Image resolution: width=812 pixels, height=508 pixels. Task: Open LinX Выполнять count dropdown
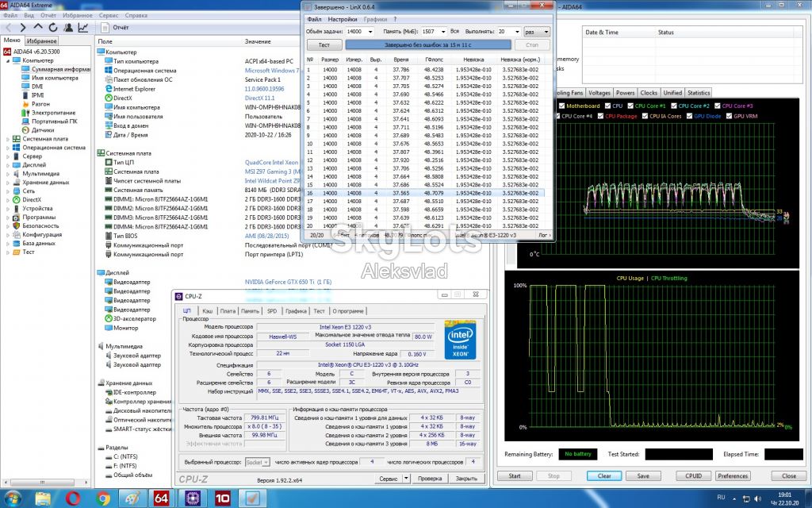[x=516, y=32]
